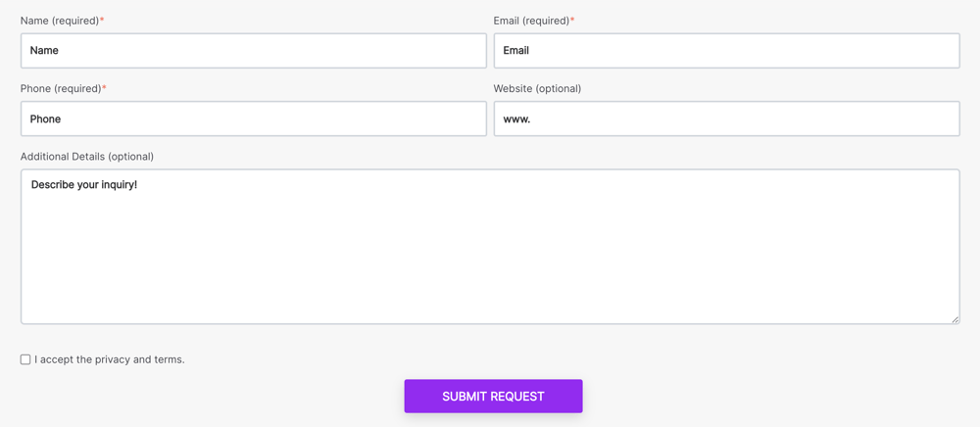
Task: Click the red asterisk beside Email label
Action: point(572,20)
